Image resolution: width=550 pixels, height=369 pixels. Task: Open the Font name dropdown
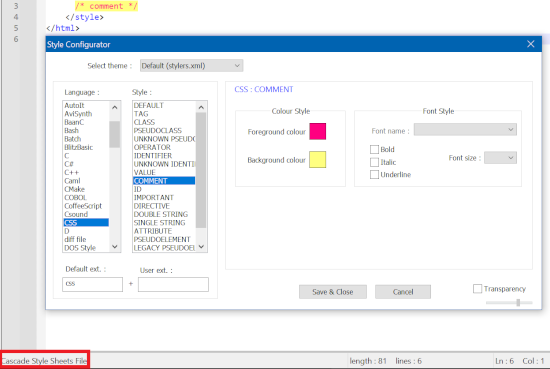(x=465, y=129)
